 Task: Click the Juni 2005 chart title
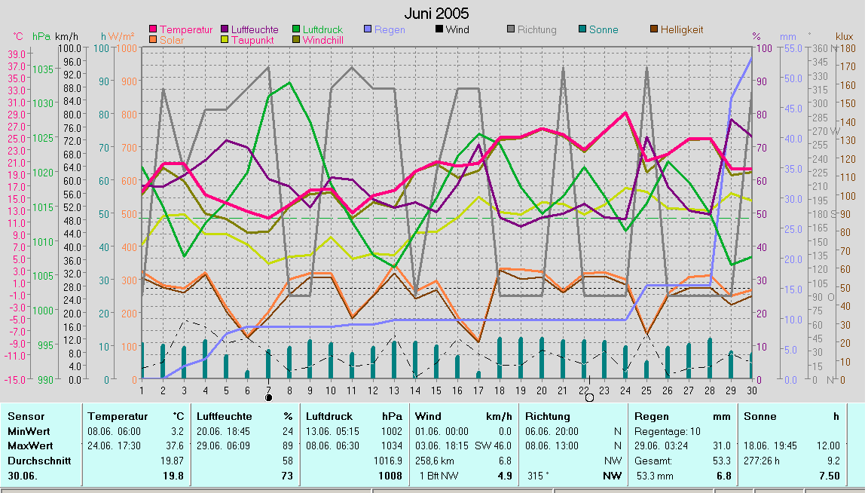click(x=436, y=14)
